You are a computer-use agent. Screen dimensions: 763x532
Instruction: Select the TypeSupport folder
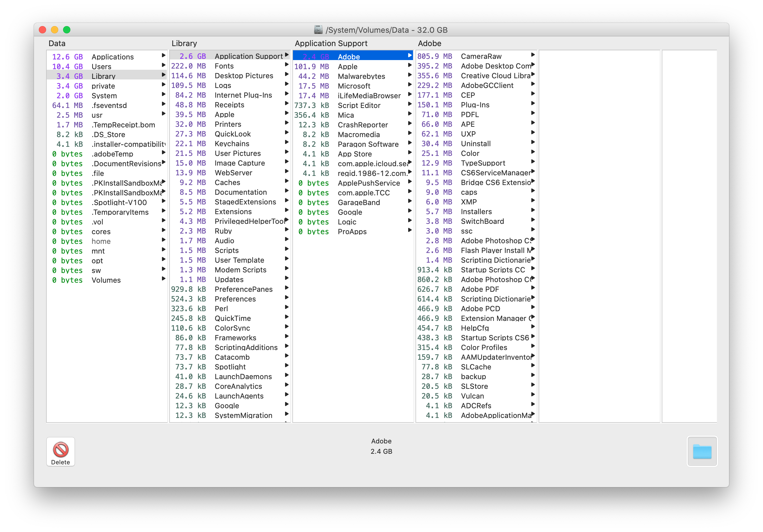pos(476,163)
